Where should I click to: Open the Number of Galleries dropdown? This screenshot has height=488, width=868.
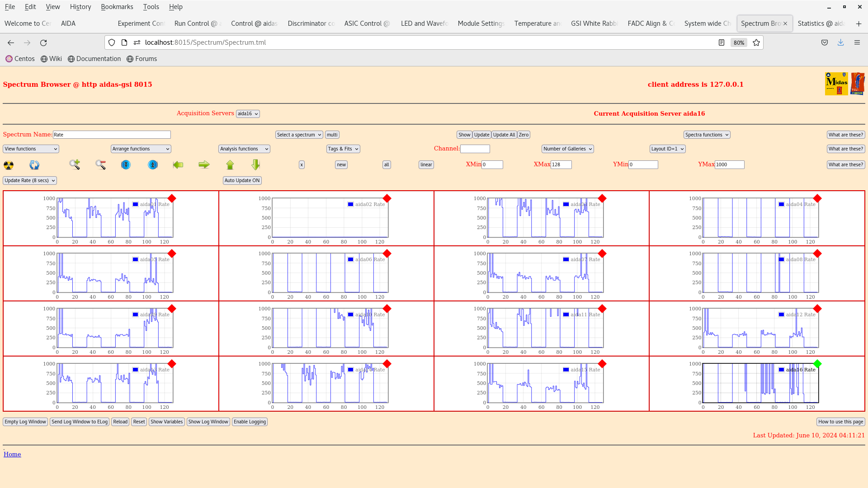[x=567, y=149]
